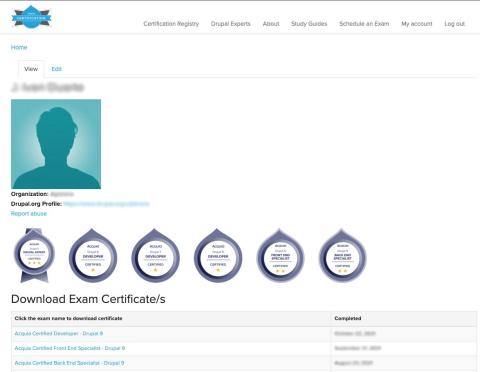Click the Organization label
This screenshot has height=372, width=480.
coord(29,194)
